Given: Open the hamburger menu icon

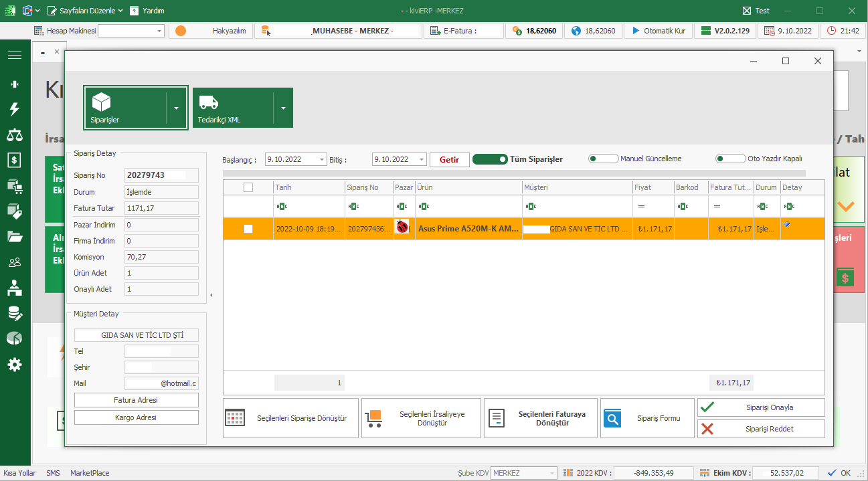Looking at the screenshot, I should point(14,55).
